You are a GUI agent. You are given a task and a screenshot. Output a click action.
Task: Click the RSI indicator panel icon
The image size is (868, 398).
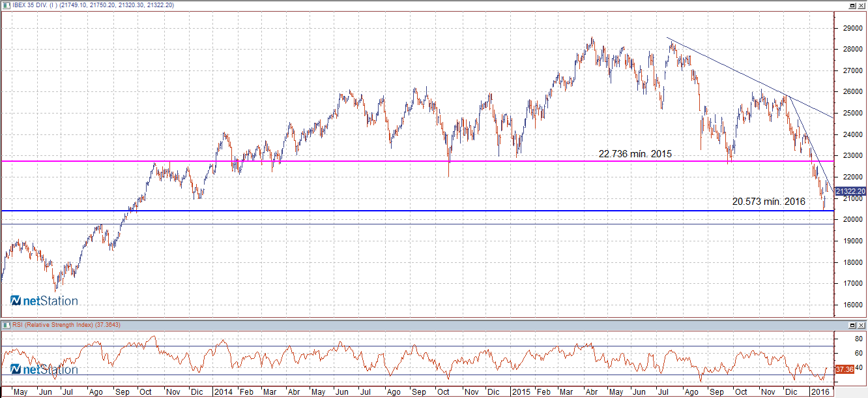6,324
